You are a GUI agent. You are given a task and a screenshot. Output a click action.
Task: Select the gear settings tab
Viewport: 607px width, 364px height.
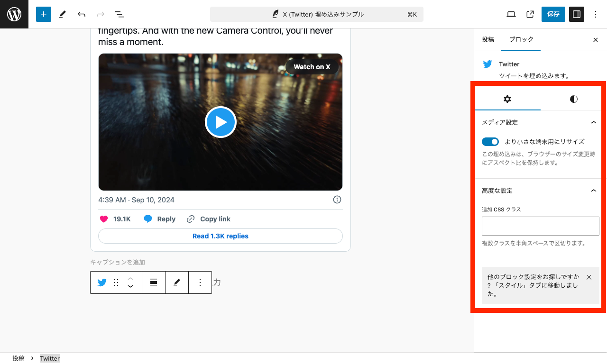tap(507, 99)
